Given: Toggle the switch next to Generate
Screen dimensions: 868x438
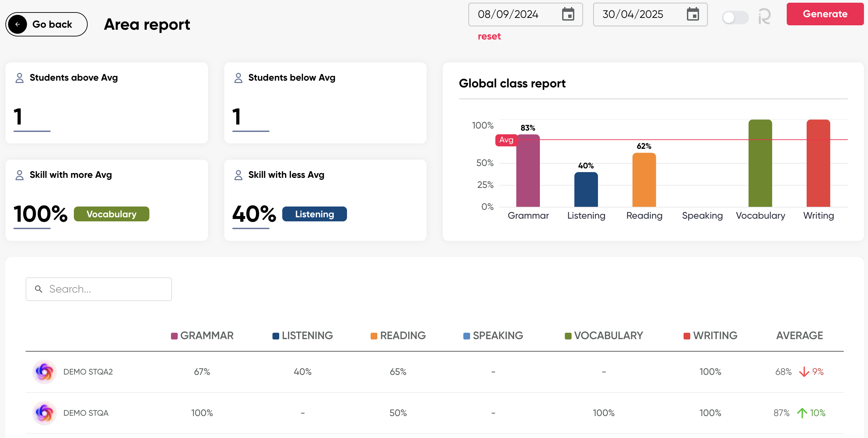Looking at the screenshot, I should (735, 17).
